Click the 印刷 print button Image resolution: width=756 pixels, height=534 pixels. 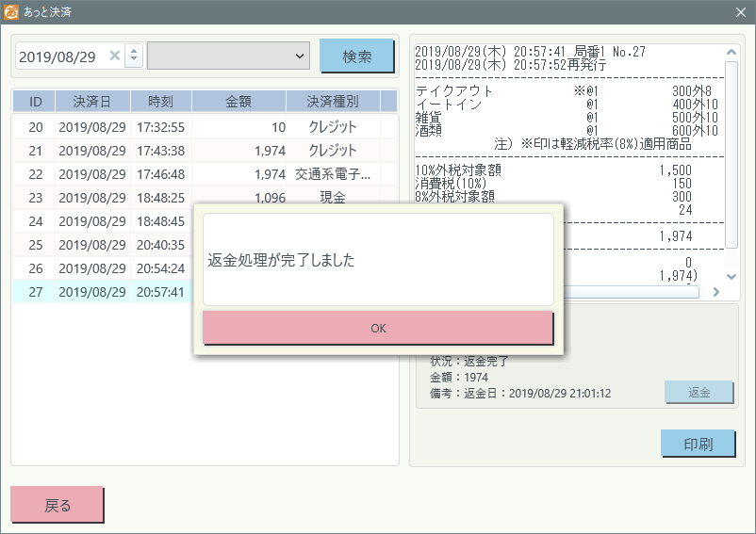pos(698,444)
